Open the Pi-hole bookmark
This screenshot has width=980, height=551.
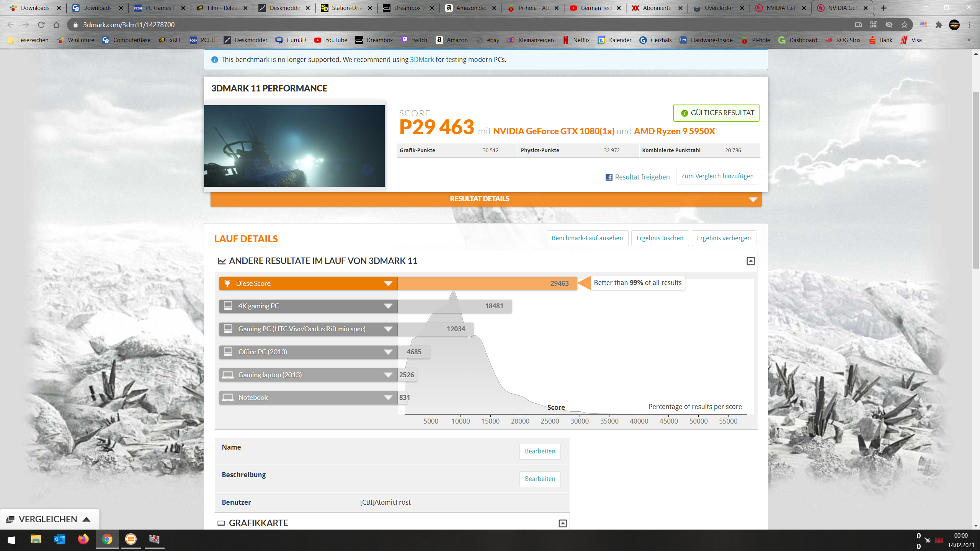pyautogui.click(x=756, y=40)
